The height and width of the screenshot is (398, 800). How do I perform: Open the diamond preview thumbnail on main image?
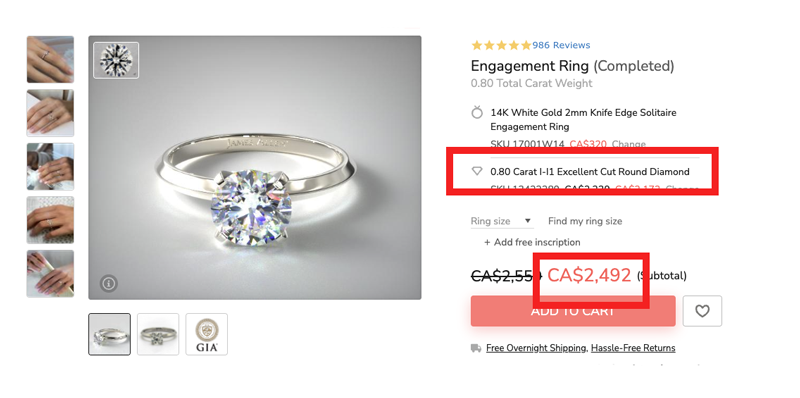[x=116, y=60]
